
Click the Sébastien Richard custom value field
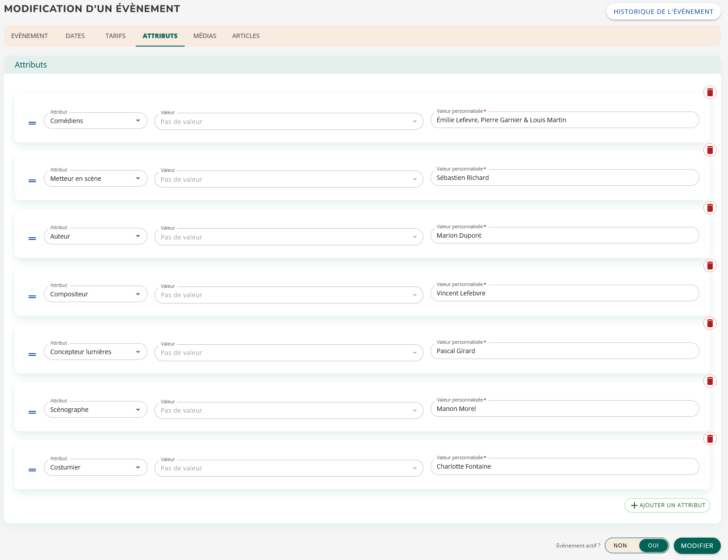point(564,178)
